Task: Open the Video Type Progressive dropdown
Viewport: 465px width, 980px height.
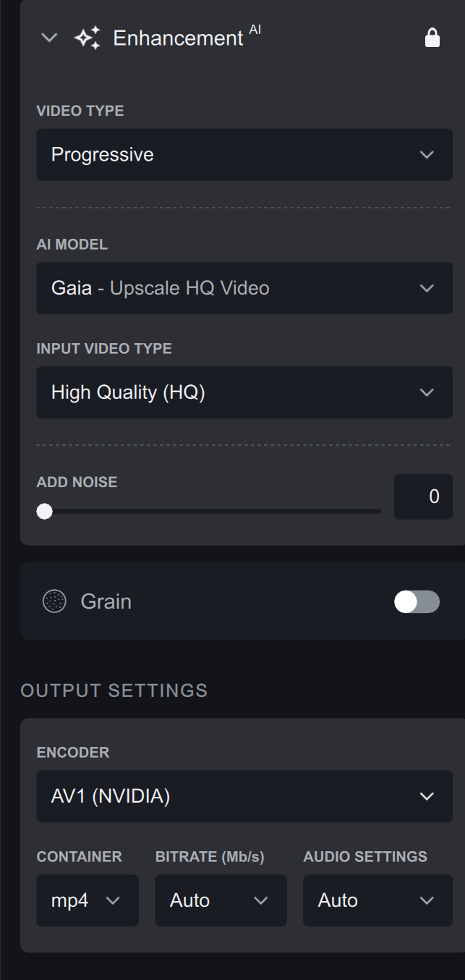Action: click(x=244, y=155)
